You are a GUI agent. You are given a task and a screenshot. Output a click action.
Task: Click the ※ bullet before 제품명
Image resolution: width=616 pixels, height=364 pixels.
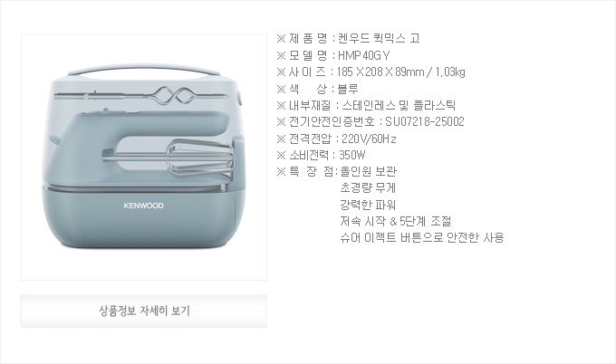point(281,38)
